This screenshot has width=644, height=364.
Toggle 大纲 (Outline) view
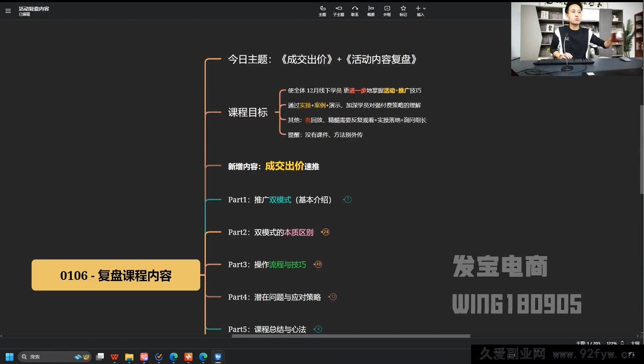[635, 343]
